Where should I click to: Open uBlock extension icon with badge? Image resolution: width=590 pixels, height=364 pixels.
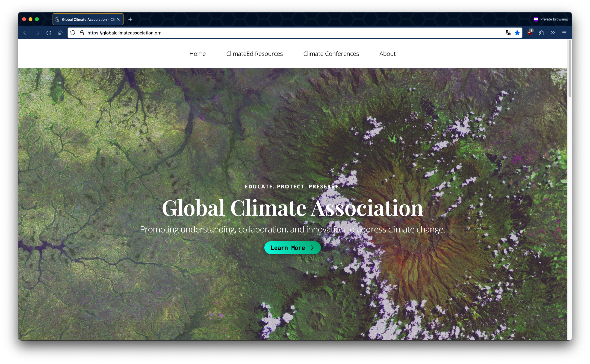tap(530, 33)
